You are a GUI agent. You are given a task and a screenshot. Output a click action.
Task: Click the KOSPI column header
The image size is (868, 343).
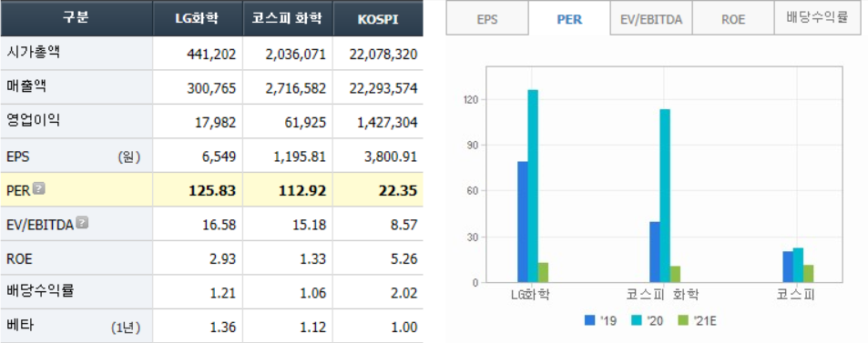pos(378,18)
